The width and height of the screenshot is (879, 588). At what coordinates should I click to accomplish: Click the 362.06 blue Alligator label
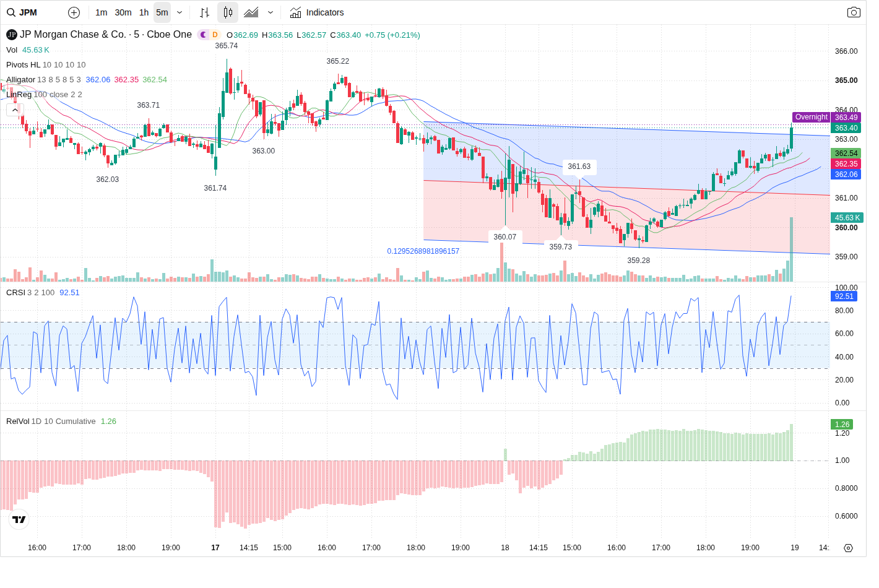pos(846,175)
